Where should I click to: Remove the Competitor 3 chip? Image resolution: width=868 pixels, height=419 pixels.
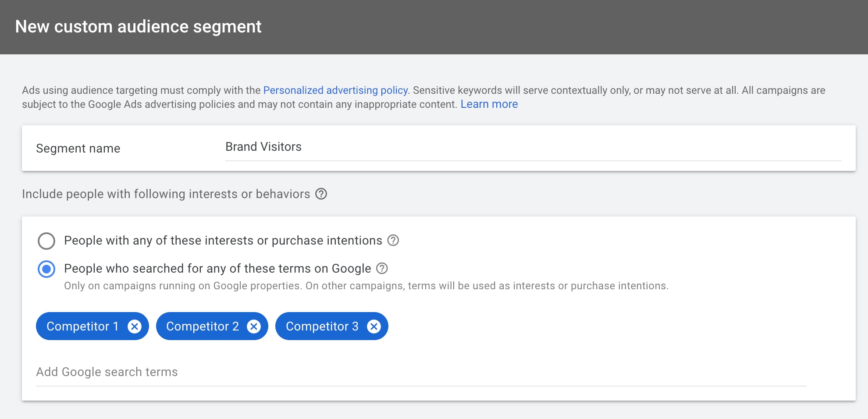point(374,326)
